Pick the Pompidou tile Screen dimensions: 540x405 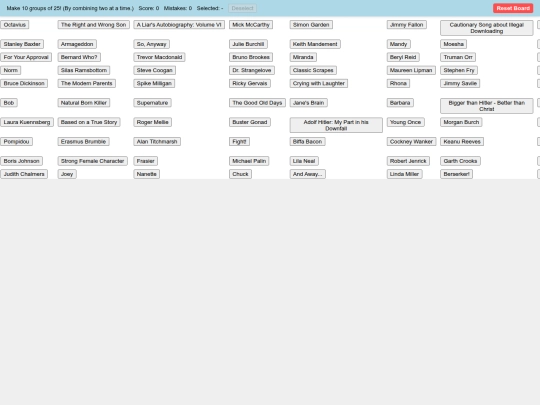17,142
